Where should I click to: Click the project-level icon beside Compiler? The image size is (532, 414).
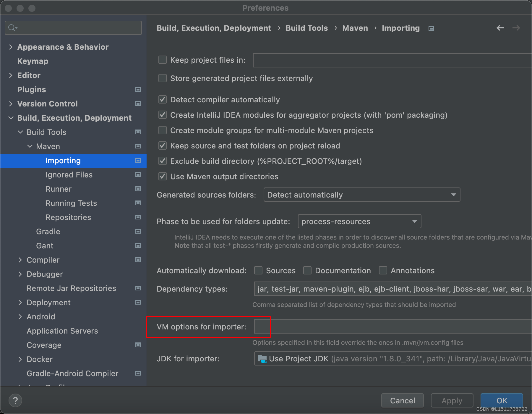(138, 260)
